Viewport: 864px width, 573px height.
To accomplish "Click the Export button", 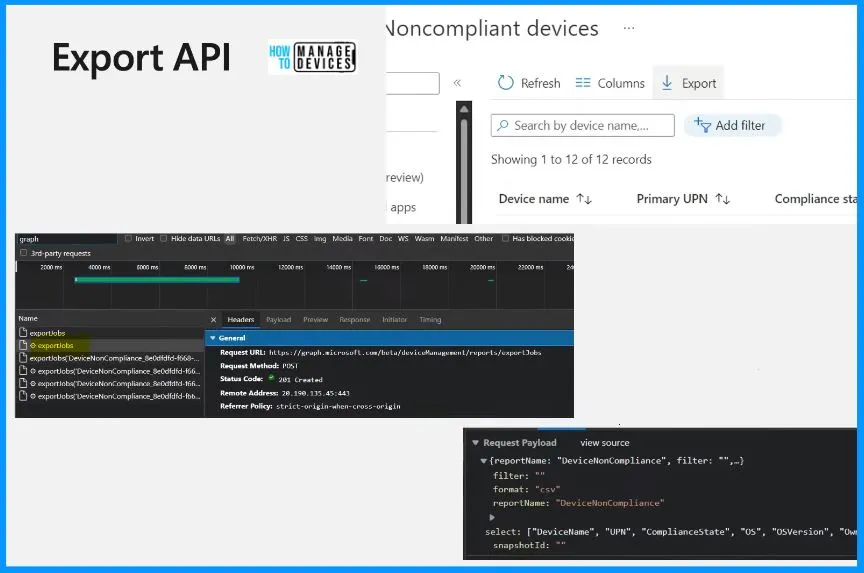I will pyautogui.click(x=688, y=83).
